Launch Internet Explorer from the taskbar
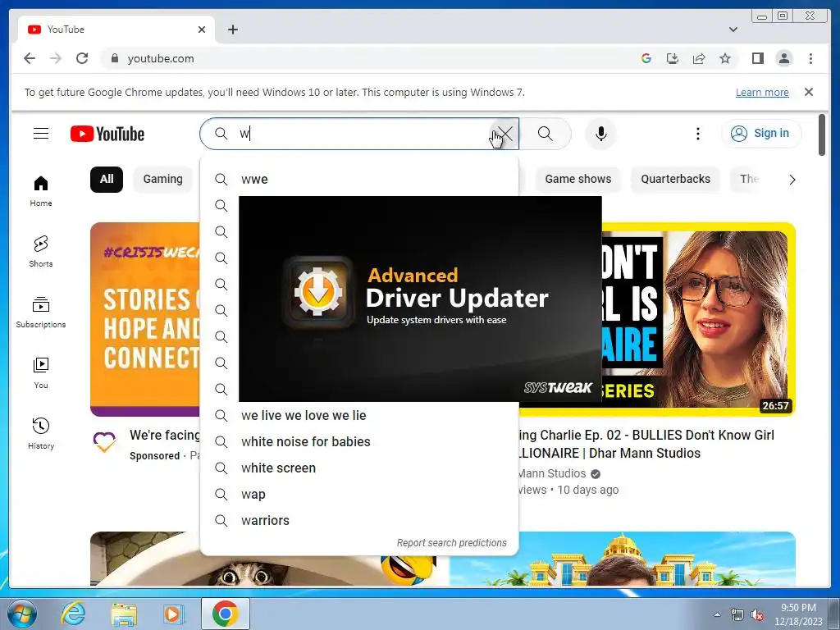Viewport: 840px width, 630px height. point(73,614)
